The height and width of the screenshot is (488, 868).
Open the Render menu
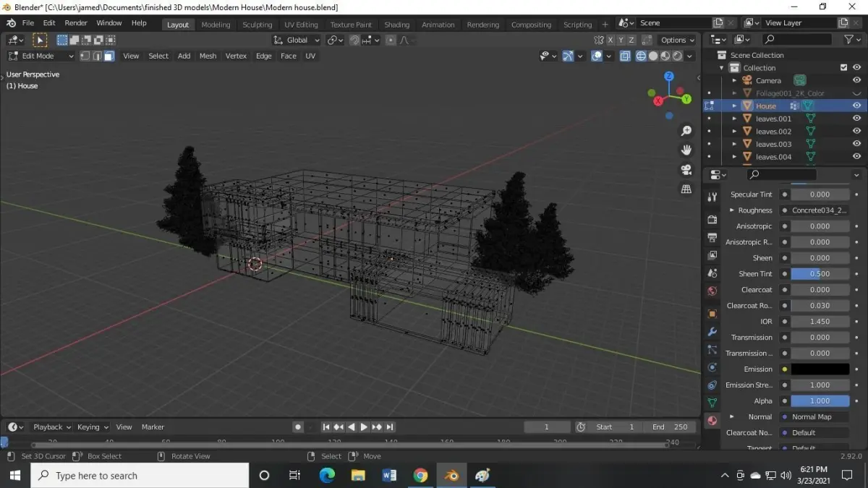pos(76,23)
